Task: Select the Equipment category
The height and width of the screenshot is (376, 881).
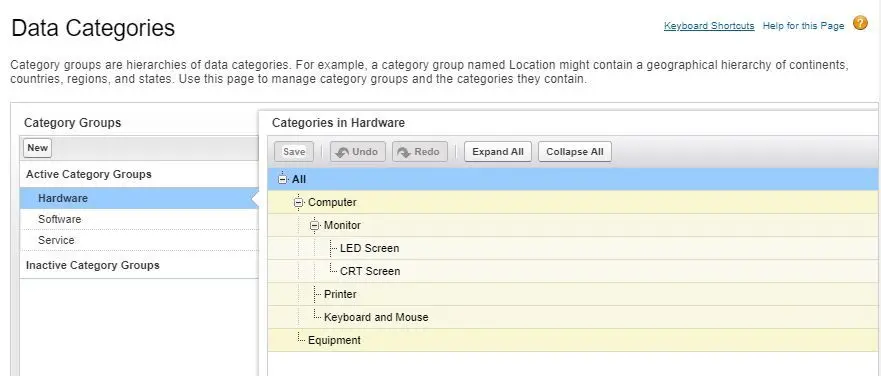Action: (334, 341)
